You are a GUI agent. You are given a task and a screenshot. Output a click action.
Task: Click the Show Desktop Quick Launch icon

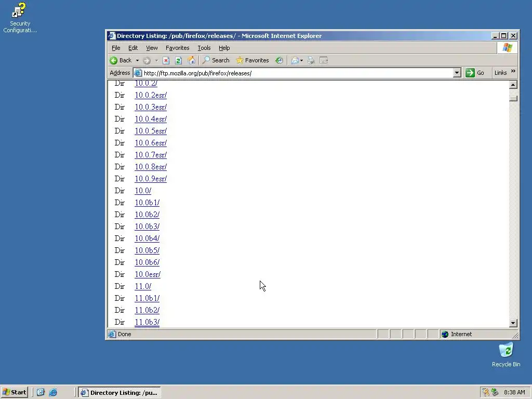[41, 393]
